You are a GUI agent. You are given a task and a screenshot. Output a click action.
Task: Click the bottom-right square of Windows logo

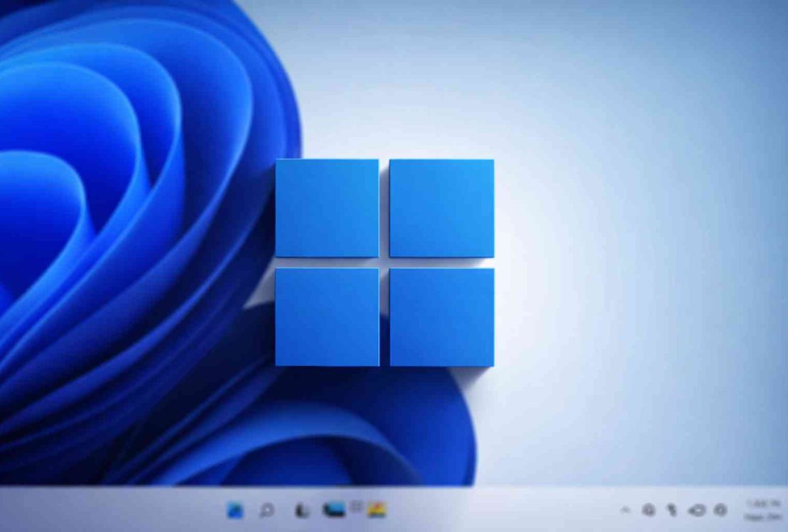pos(442,316)
